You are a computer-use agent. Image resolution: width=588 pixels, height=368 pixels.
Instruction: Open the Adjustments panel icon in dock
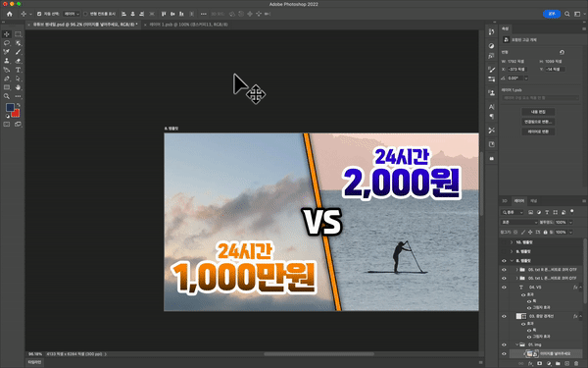(x=492, y=46)
